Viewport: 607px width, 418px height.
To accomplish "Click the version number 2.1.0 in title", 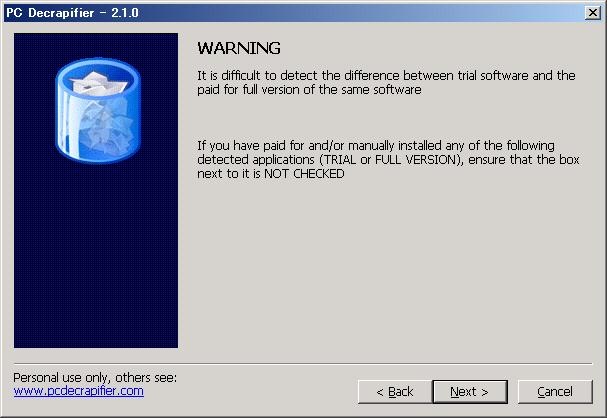I will point(125,13).
